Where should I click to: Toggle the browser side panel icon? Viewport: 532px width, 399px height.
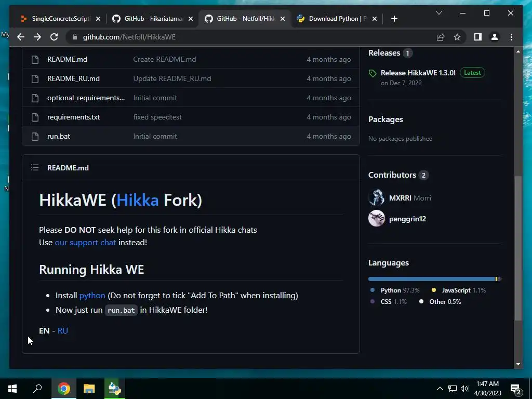[478, 37]
